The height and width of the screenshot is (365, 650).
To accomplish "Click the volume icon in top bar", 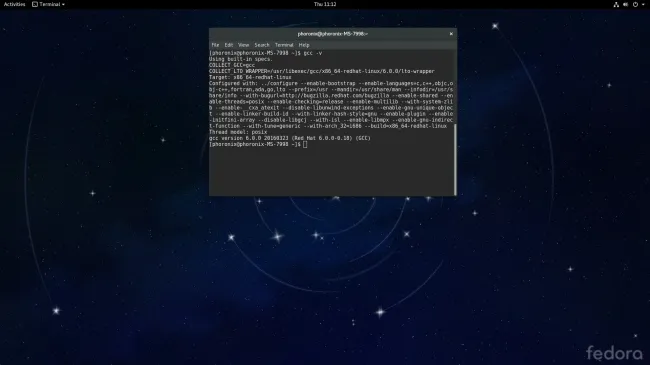I will tap(626, 5).
